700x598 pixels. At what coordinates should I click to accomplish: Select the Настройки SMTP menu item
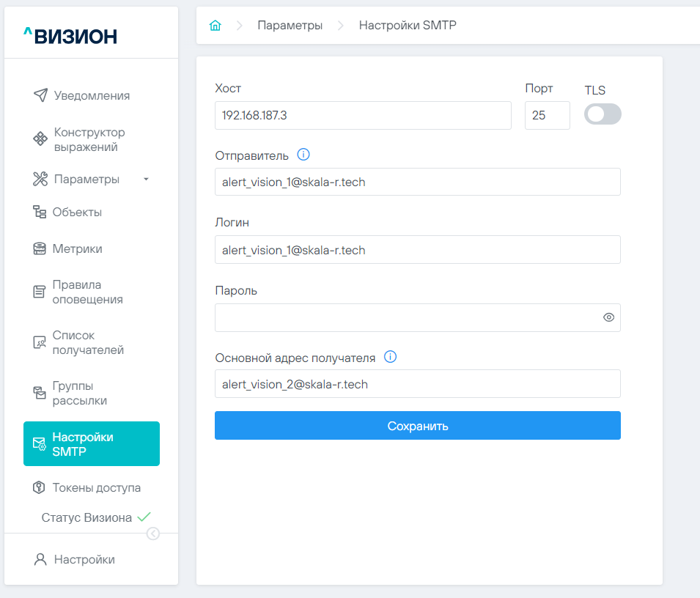(x=92, y=444)
